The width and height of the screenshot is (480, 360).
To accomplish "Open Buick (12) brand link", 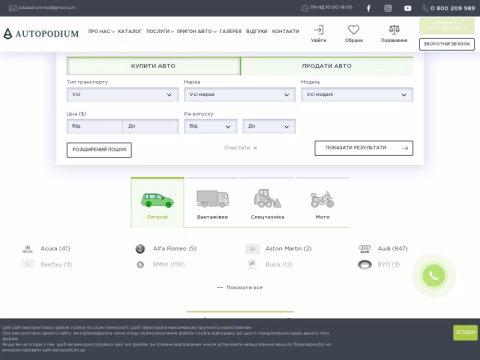I will click(x=279, y=265).
